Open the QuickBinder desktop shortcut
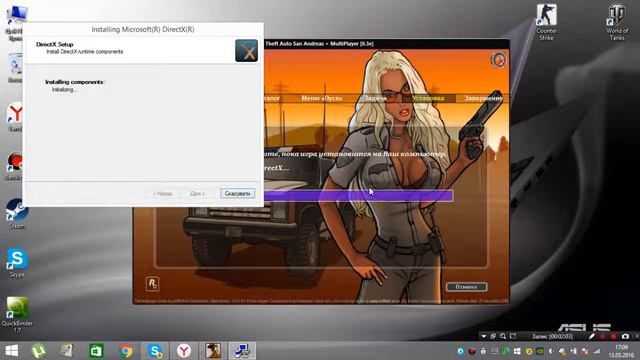640x360 pixels. tap(17, 313)
